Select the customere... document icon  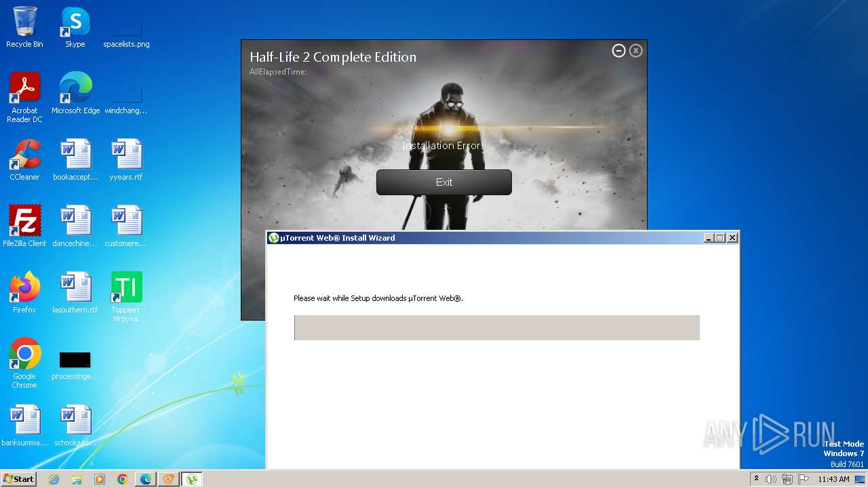(x=126, y=226)
